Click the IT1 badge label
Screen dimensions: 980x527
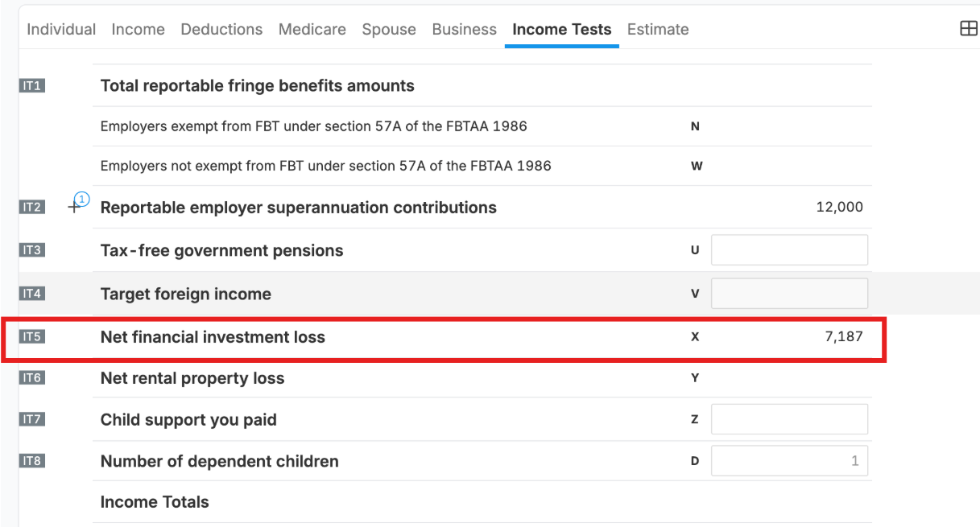[x=32, y=85]
